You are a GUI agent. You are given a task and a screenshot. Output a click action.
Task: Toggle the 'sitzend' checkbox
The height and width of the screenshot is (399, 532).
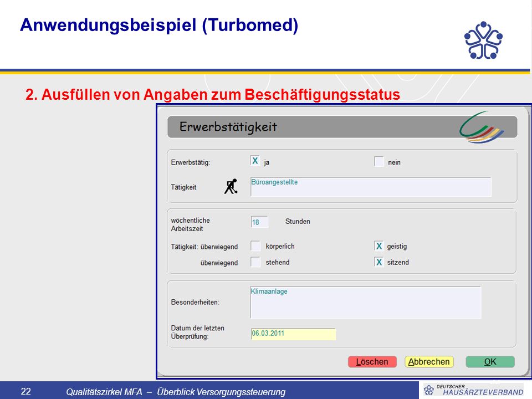click(x=379, y=262)
